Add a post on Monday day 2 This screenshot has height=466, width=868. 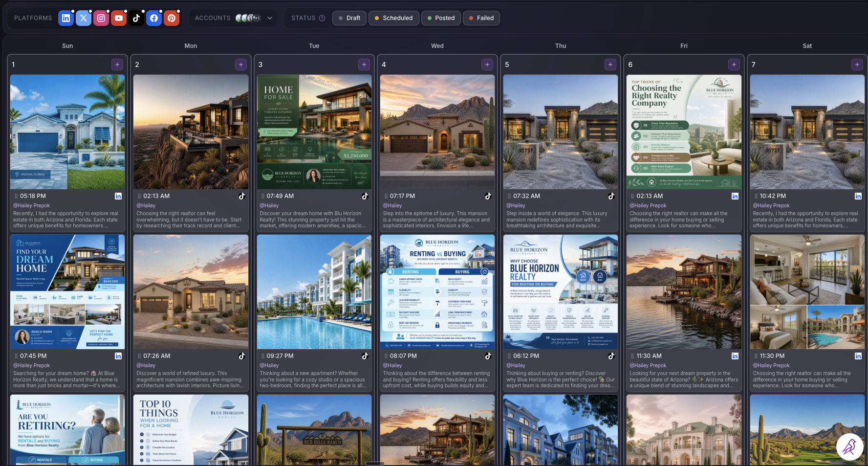[x=241, y=65]
